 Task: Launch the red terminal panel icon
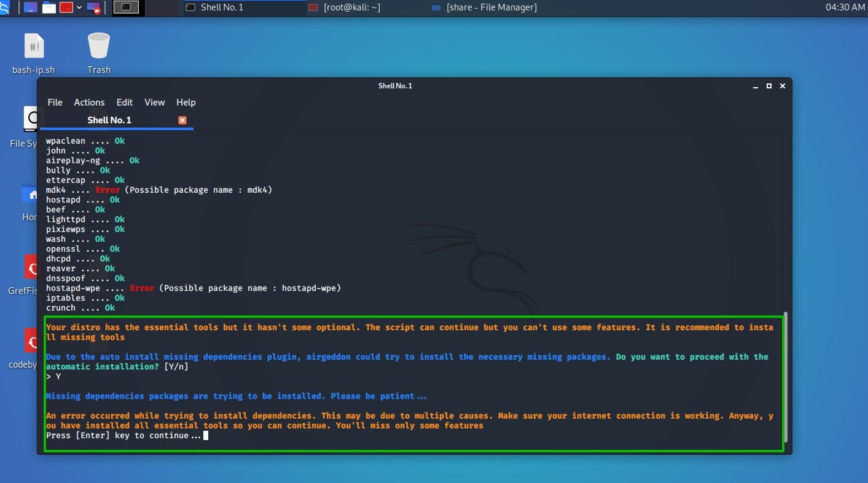tap(65, 7)
